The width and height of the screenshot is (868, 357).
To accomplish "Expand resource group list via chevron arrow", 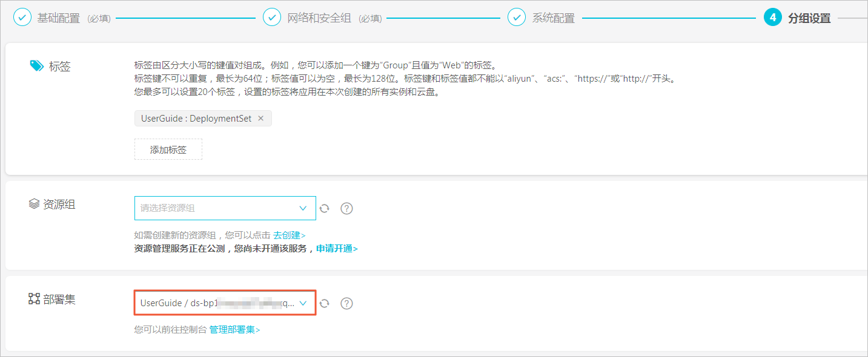I will click(303, 208).
